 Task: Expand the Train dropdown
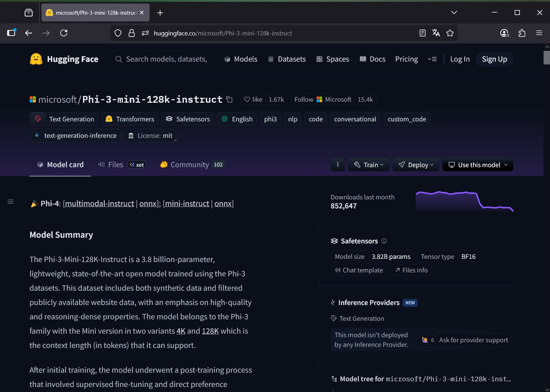click(369, 165)
